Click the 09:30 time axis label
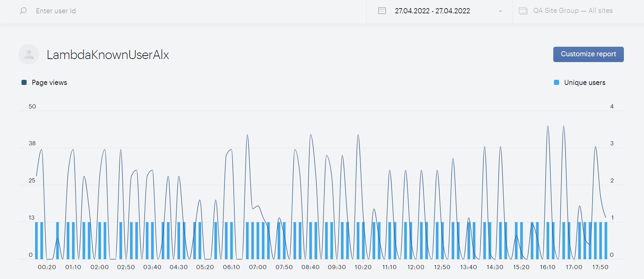644x279 pixels. point(337,267)
